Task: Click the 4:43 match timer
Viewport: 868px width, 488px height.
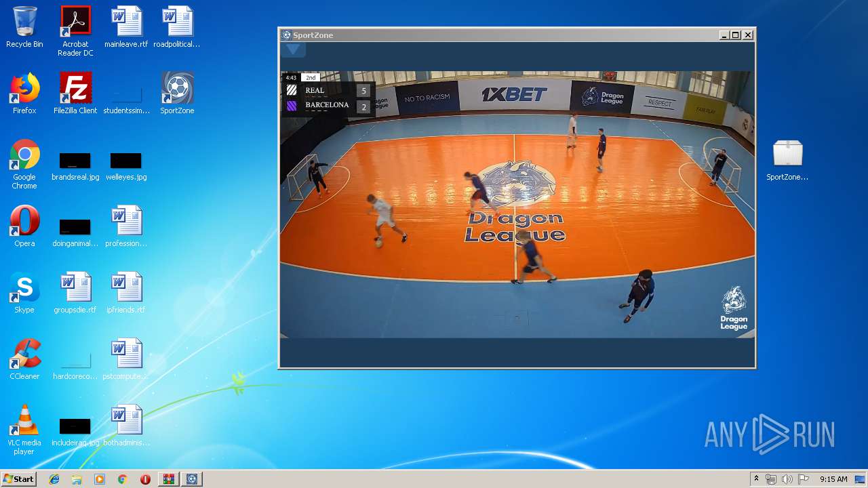Action: pos(291,77)
